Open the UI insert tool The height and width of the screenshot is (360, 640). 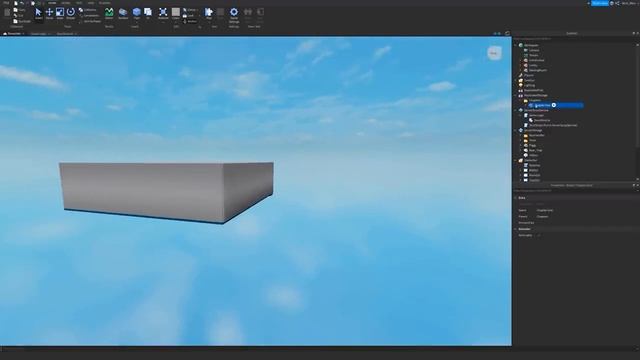[x=148, y=13]
